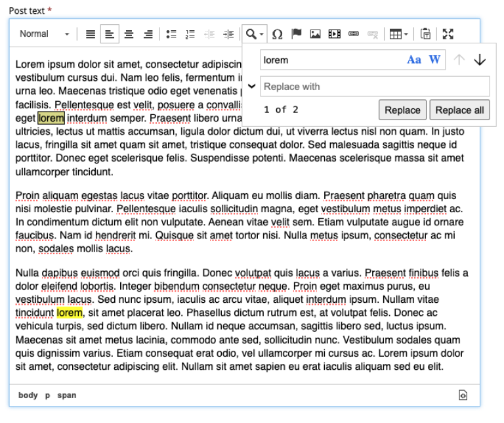Viewport: 504px width, 423px height.
Task: Toggle whole word (W) search option
Action: [434, 60]
